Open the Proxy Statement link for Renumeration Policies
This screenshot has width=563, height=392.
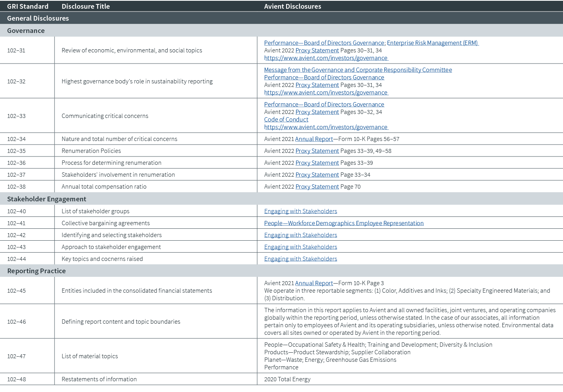(317, 151)
